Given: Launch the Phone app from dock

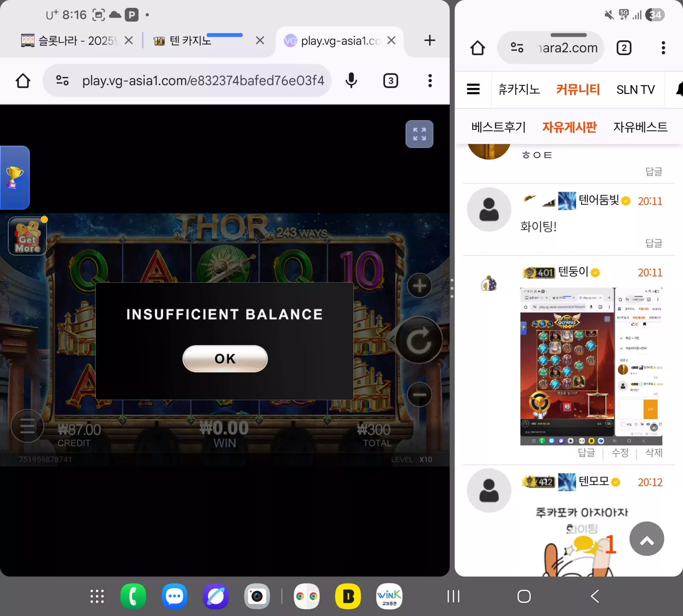Looking at the screenshot, I should (133, 596).
